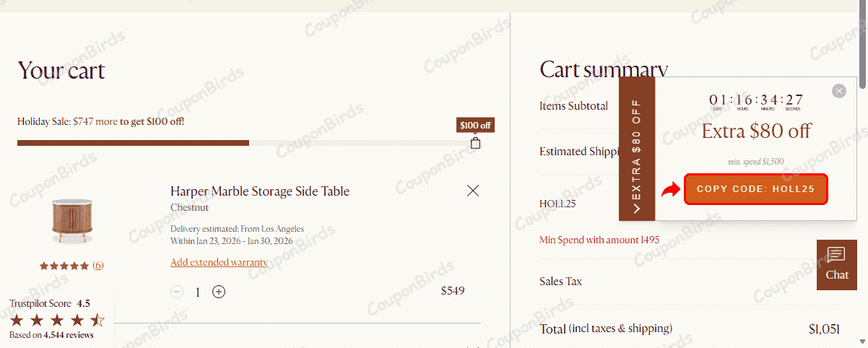Open the (6) product reviews link
The image size is (868, 348).
point(98,265)
